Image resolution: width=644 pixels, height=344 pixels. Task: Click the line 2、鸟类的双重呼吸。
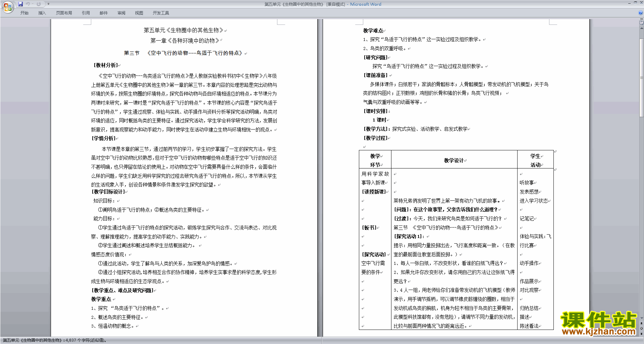tap(385, 48)
